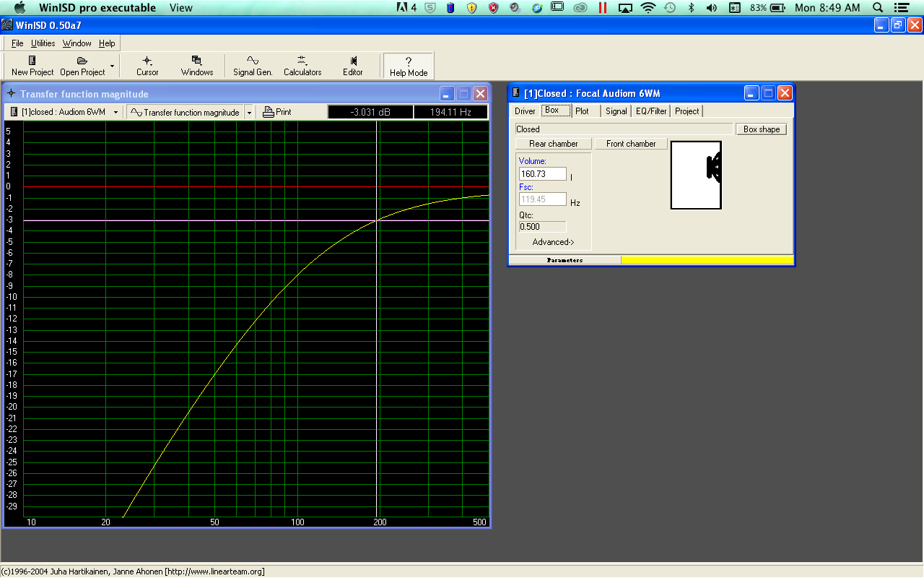Click the red shield with X icon
The image size is (924, 578).
[x=494, y=8]
